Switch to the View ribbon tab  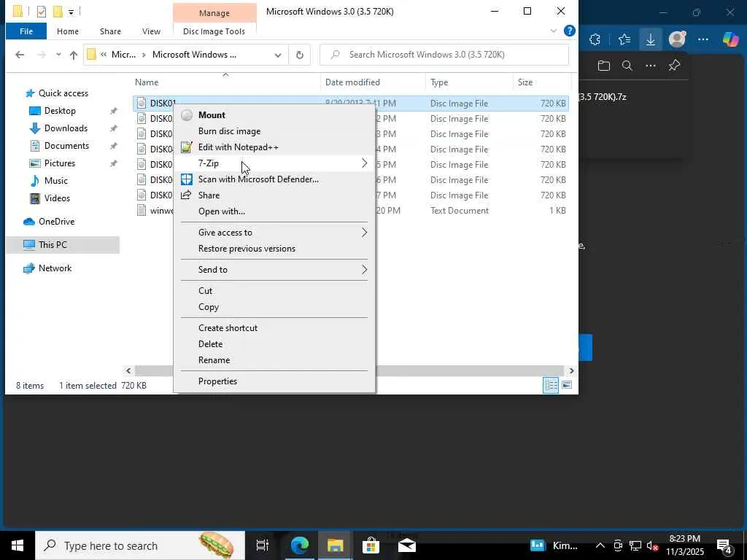click(x=151, y=31)
